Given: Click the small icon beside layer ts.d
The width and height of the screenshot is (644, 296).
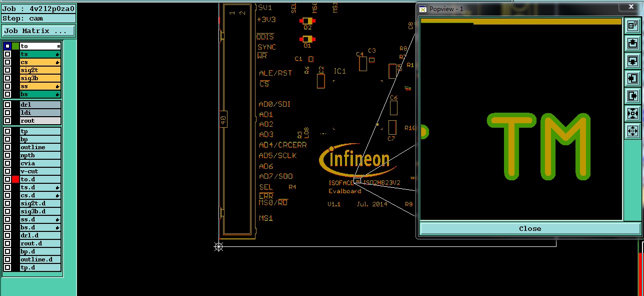Looking at the screenshot, I should (x=58, y=187).
